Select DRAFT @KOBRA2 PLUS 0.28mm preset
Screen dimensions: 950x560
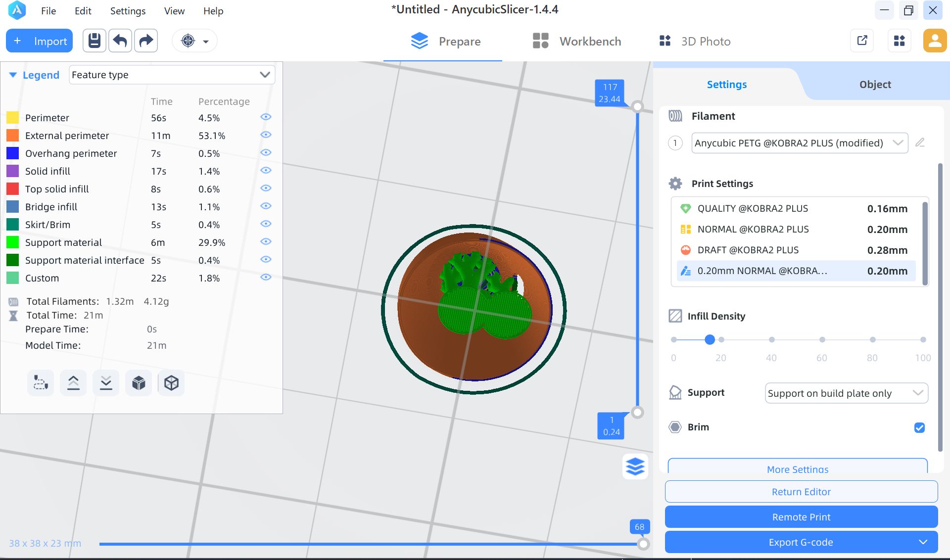pyautogui.click(x=796, y=250)
